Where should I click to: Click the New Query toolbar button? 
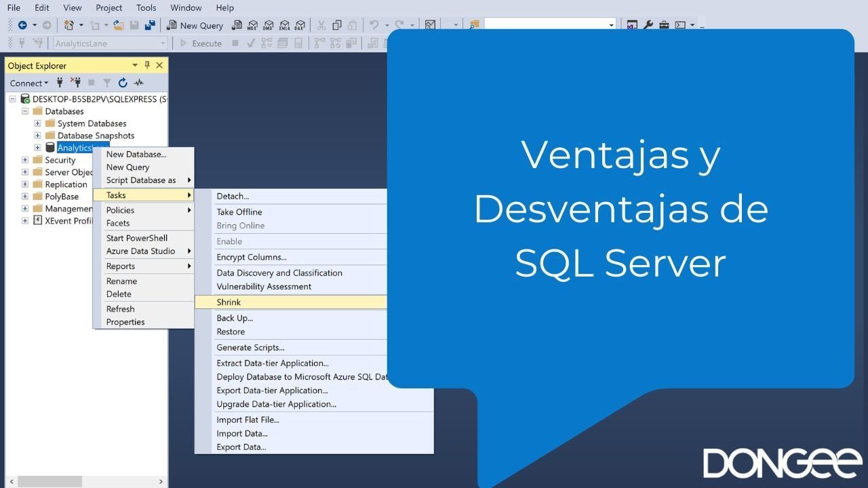195,25
